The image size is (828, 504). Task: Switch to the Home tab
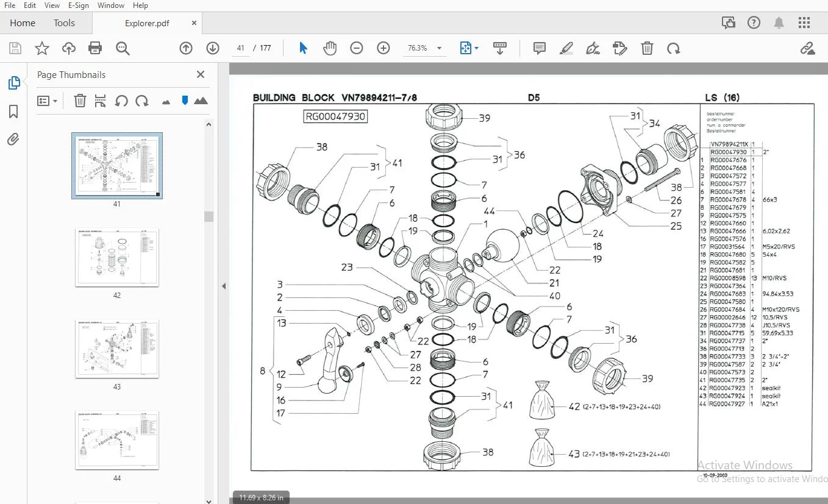23,23
